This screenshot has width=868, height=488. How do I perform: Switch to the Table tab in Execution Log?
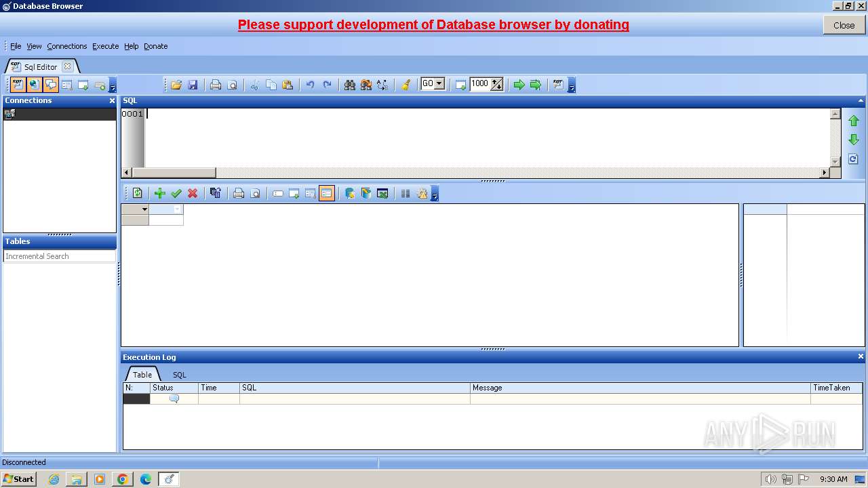click(142, 374)
